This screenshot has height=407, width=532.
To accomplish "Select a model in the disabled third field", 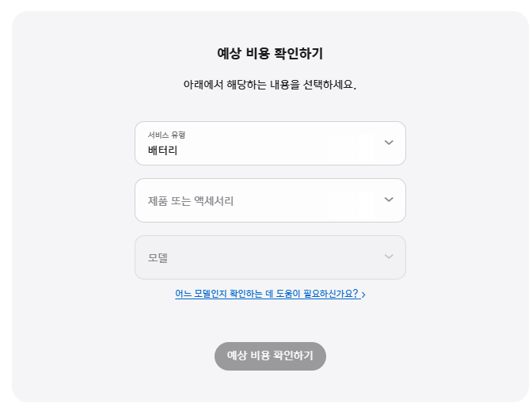I will [x=270, y=257].
